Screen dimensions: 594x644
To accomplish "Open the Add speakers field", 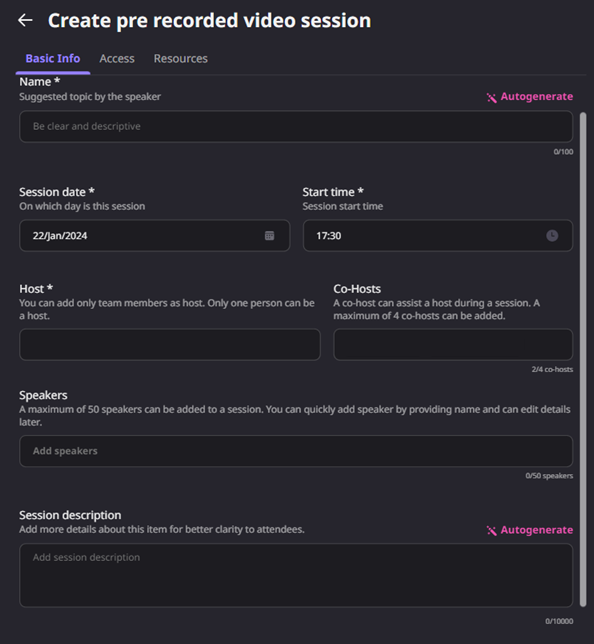I will [x=296, y=451].
